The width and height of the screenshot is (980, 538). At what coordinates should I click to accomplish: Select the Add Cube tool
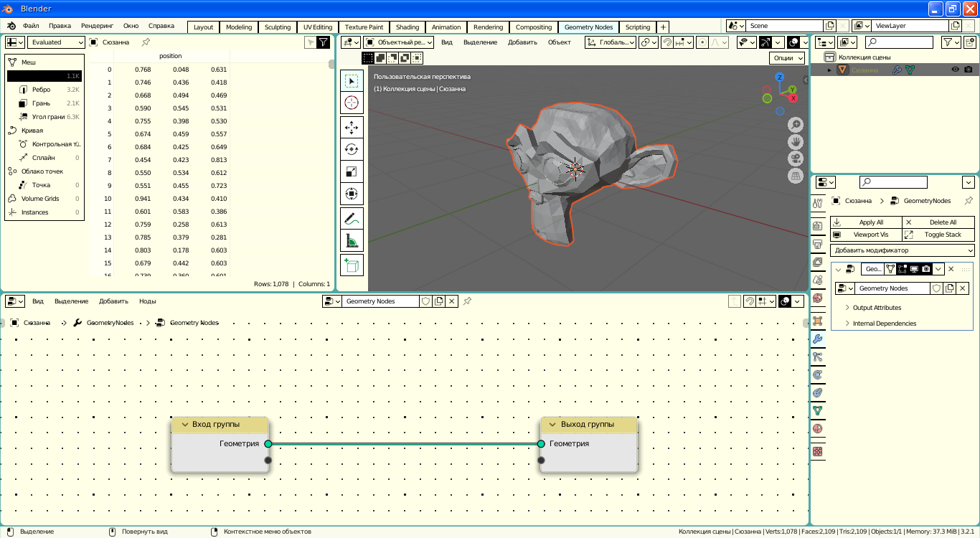click(x=352, y=265)
